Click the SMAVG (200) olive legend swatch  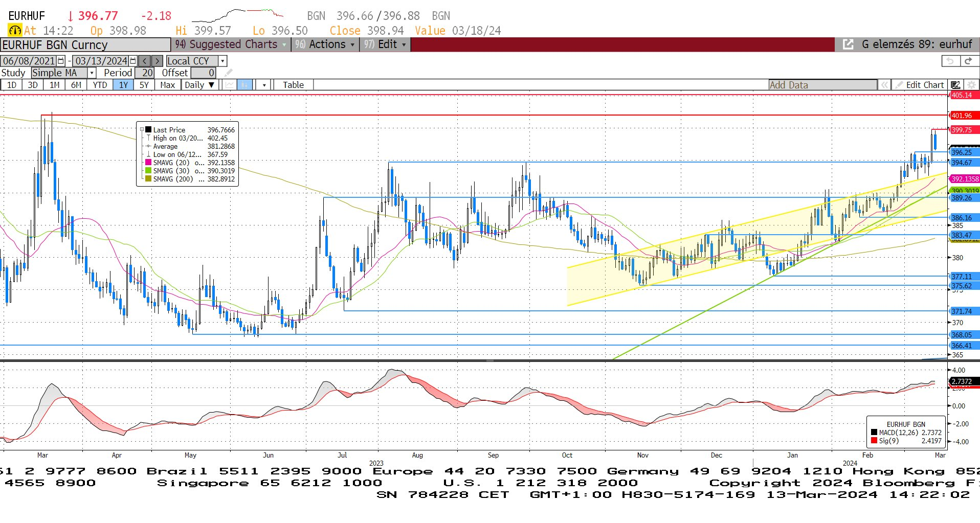coord(148,179)
